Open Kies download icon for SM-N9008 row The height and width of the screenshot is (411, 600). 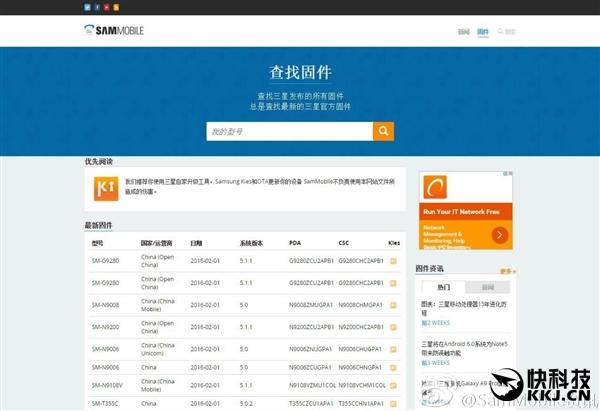(x=393, y=305)
